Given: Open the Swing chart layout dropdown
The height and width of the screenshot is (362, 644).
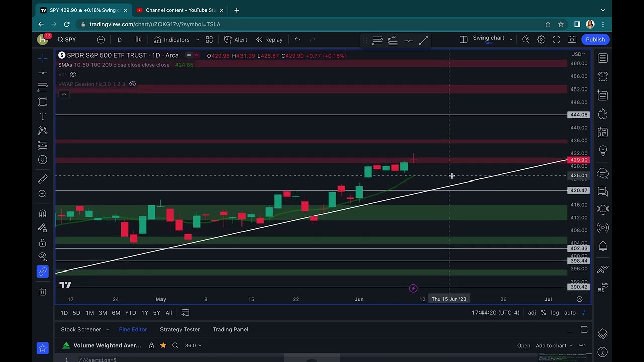Looking at the screenshot, I should [493, 40].
